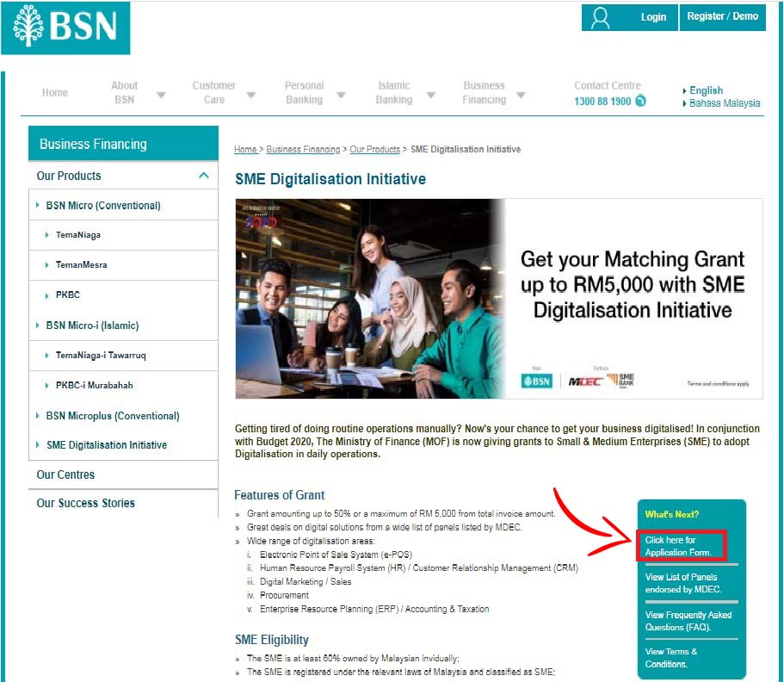Select PKBC-i Murabahah in sidebar
784x682 pixels.
(94, 385)
